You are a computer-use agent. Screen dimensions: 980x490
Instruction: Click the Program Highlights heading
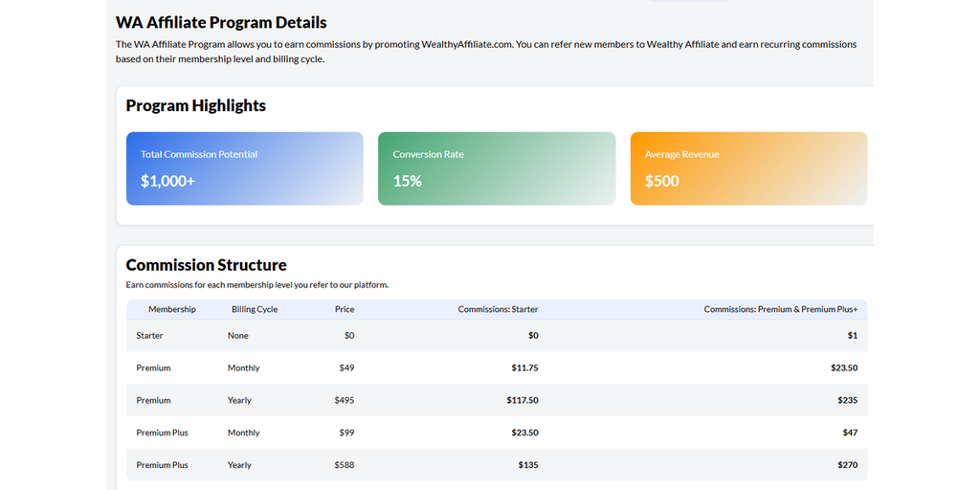[x=195, y=105]
